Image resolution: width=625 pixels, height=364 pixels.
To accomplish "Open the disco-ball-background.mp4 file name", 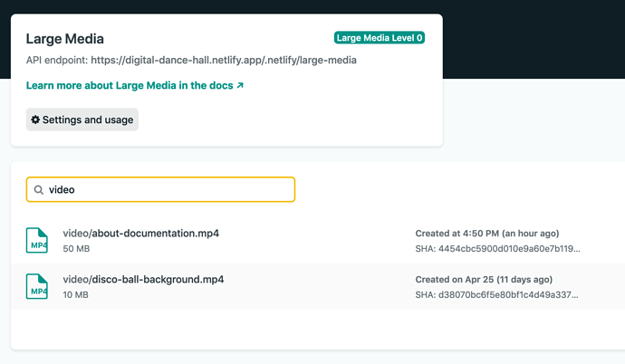I will pyautogui.click(x=143, y=279).
